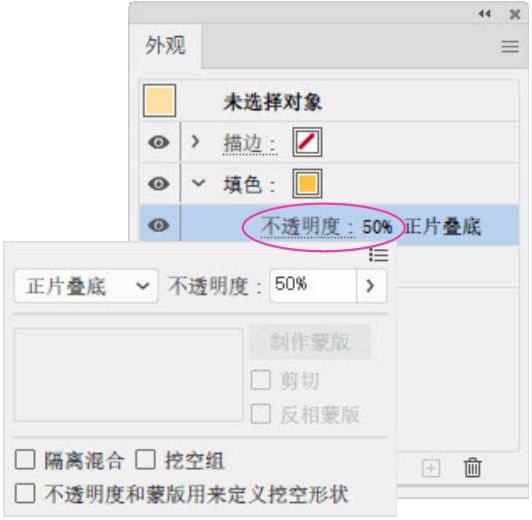Click the appearance thumbnail beside 未选择对象
This screenshot has height=520, width=532.
(x=159, y=101)
